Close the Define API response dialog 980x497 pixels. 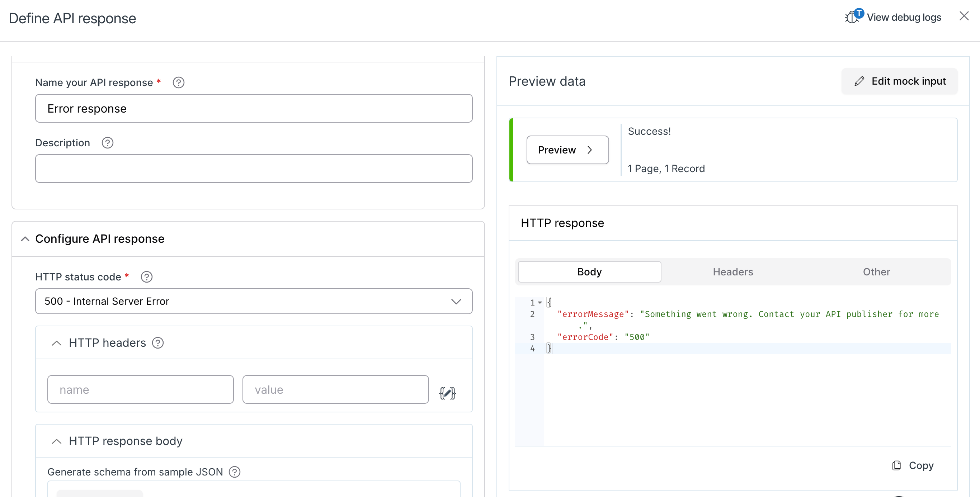click(x=964, y=16)
